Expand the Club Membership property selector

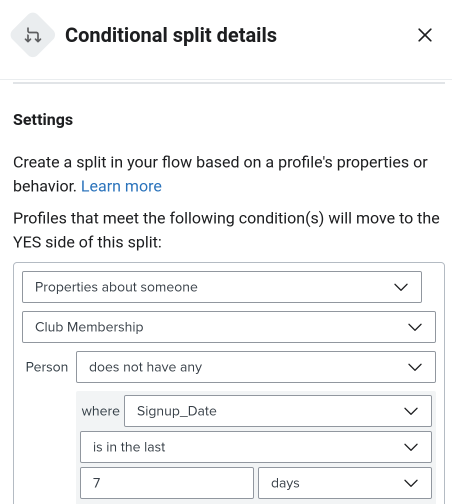tap(229, 327)
